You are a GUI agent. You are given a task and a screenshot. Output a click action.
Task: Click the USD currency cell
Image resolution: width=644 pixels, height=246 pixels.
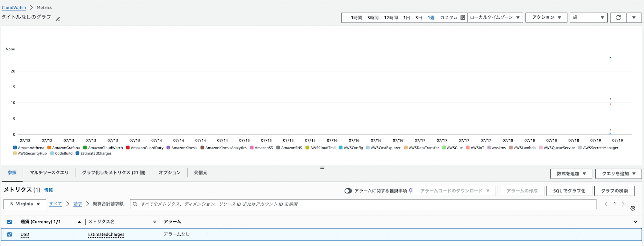pos(25,234)
